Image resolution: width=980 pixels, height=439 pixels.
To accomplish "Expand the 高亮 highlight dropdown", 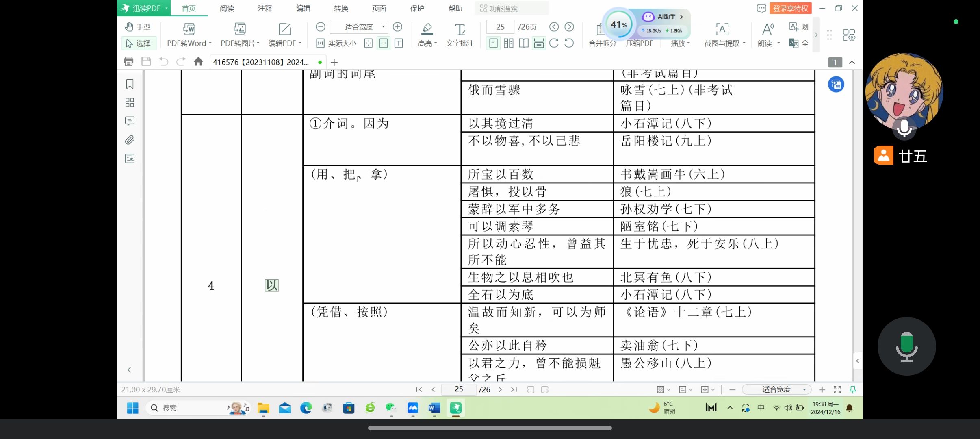I will click(x=436, y=43).
